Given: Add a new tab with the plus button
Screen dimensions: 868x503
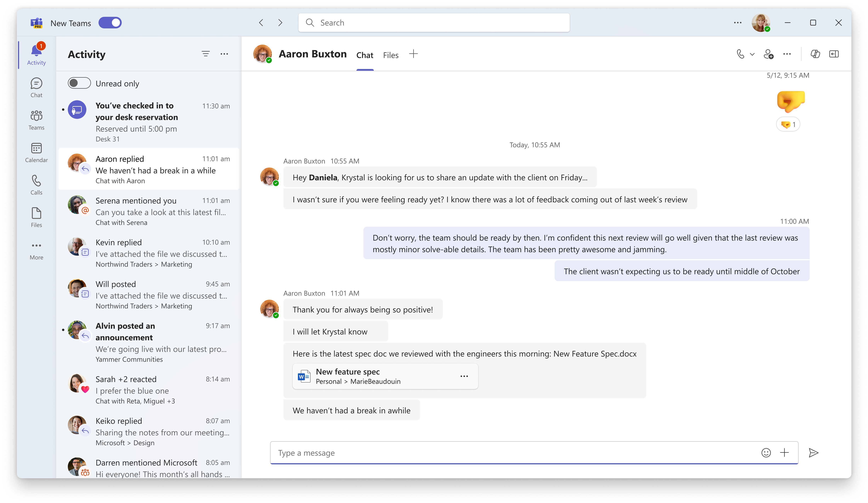Looking at the screenshot, I should pos(413,54).
